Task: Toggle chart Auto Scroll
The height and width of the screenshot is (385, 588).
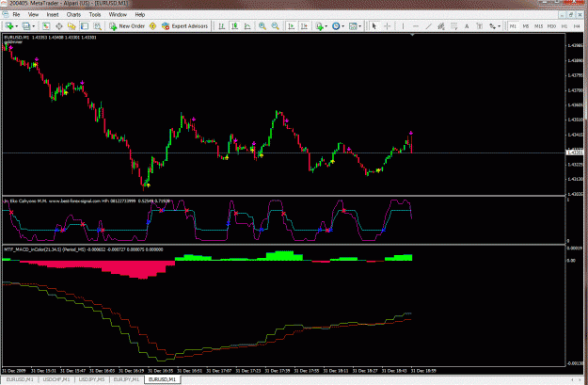Action: [x=291, y=26]
